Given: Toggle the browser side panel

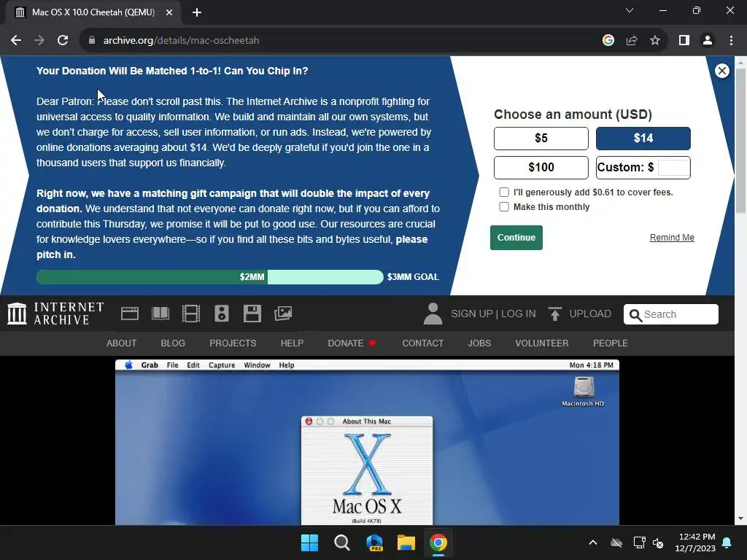Looking at the screenshot, I should [684, 41].
